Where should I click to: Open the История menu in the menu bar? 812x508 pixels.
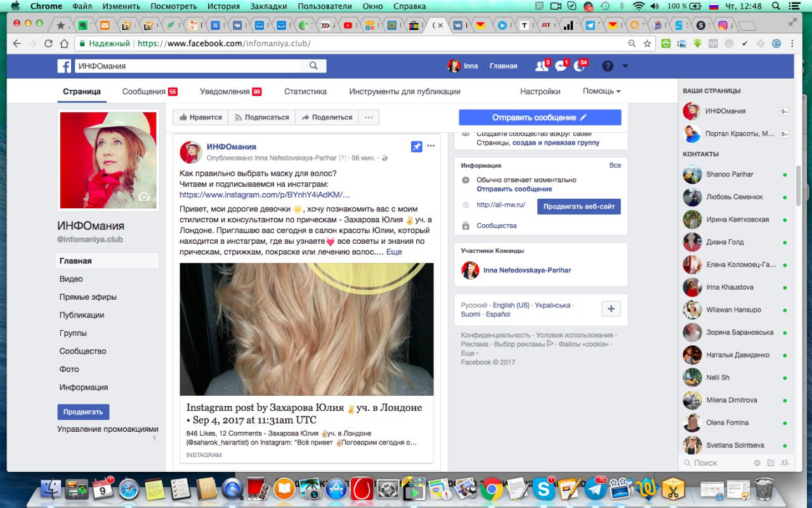coord(223,6)
